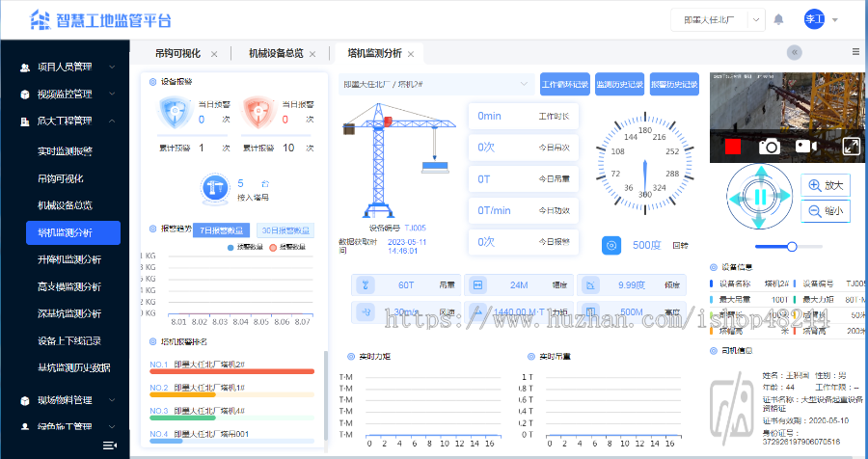Click the red shield 当日报警 icon
868x459 pixels.
258,111
